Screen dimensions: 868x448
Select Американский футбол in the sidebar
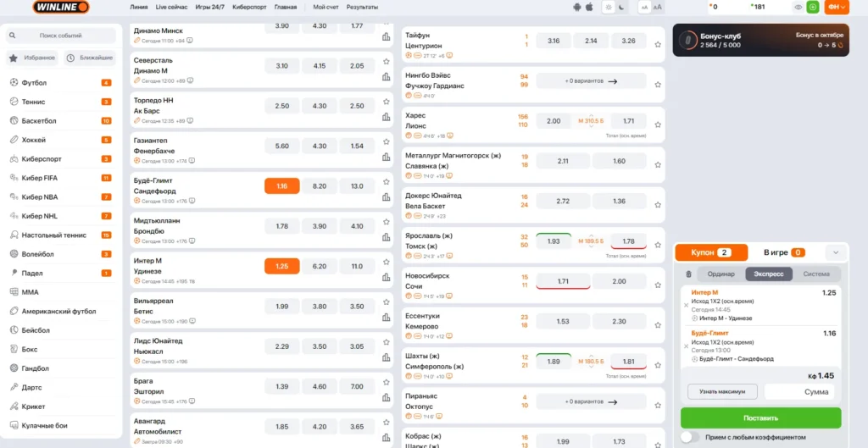click(x=61, y=312)
